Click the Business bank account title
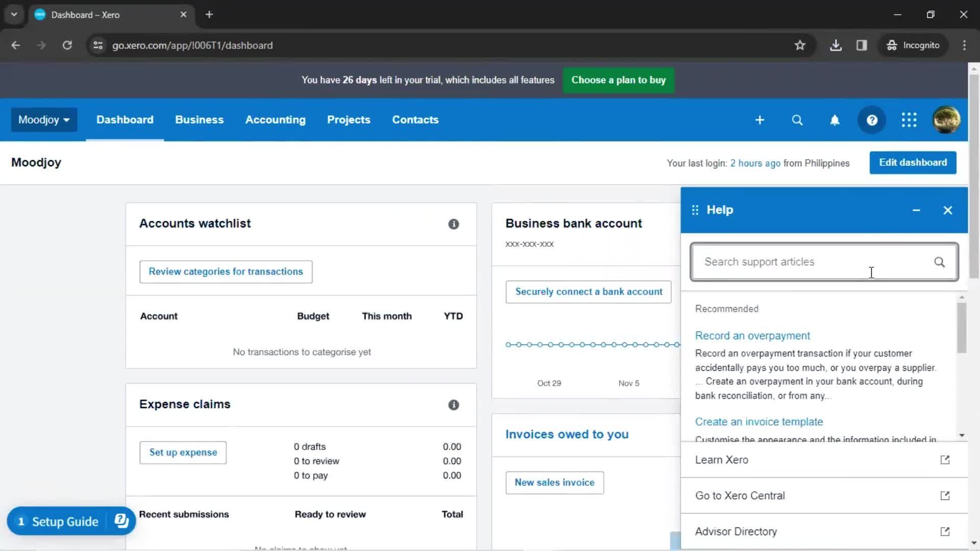This screenshot has width=980, height=551. [x=574, y=223]
